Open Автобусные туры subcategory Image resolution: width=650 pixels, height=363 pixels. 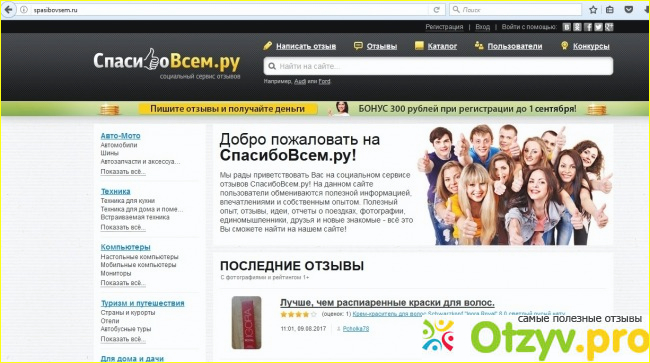click(126, 329)
